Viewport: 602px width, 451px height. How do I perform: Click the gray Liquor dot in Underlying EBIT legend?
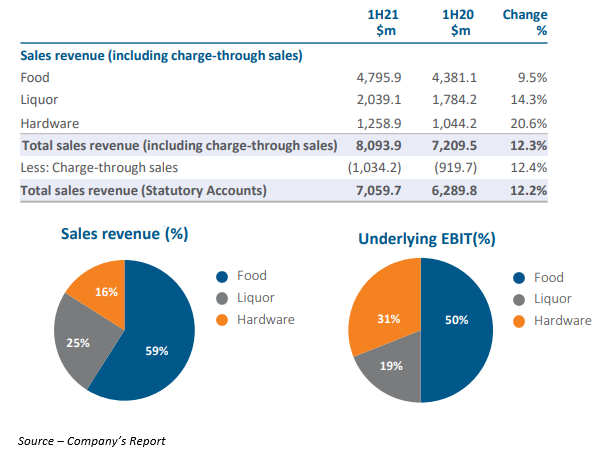[x=518, y=300]
